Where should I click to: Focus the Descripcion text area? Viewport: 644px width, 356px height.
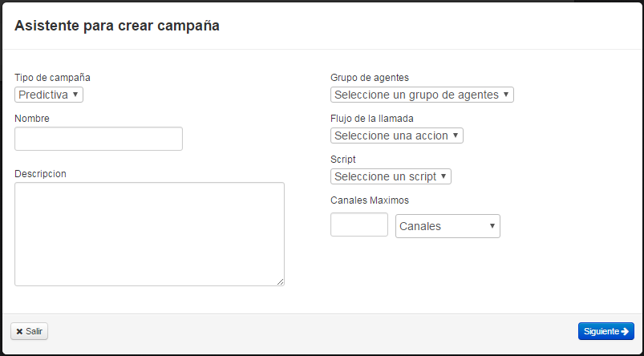click(x=149, y=234)
